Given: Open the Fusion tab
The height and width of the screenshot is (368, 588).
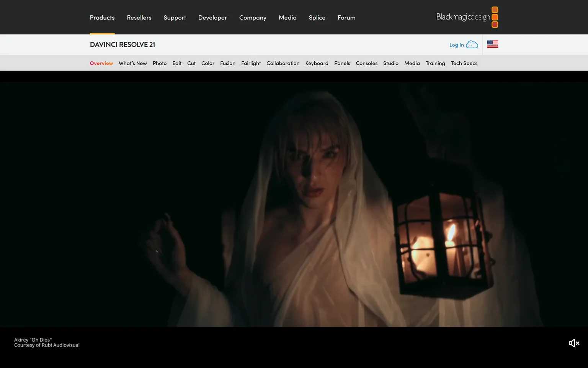Looking at the screenshot, I should point(228,63).
